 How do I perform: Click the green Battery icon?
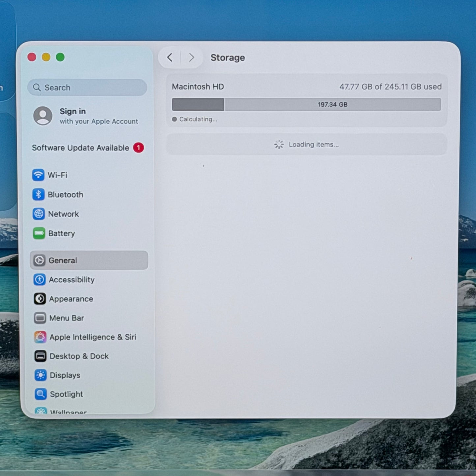(39, 233)
